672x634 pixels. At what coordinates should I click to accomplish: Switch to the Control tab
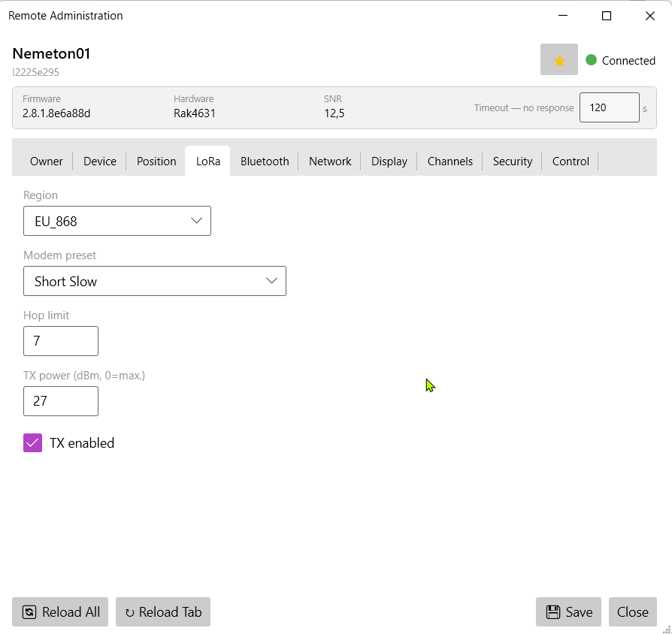pyautogui.click(x=571, y=161)
